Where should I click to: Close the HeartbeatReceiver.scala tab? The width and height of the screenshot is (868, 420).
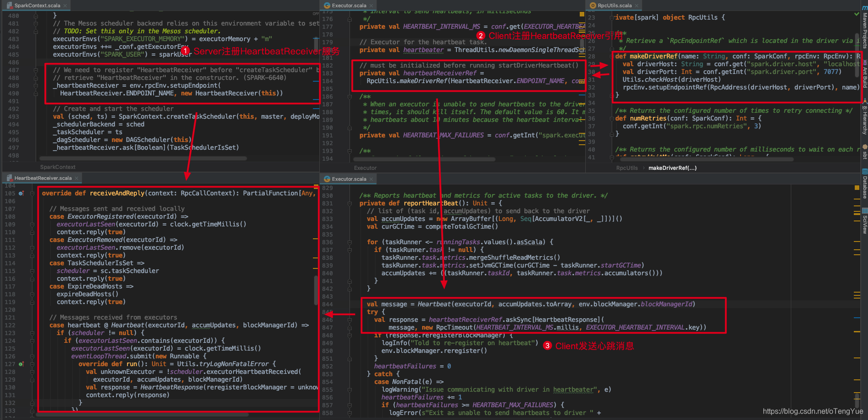coord(77,178)
